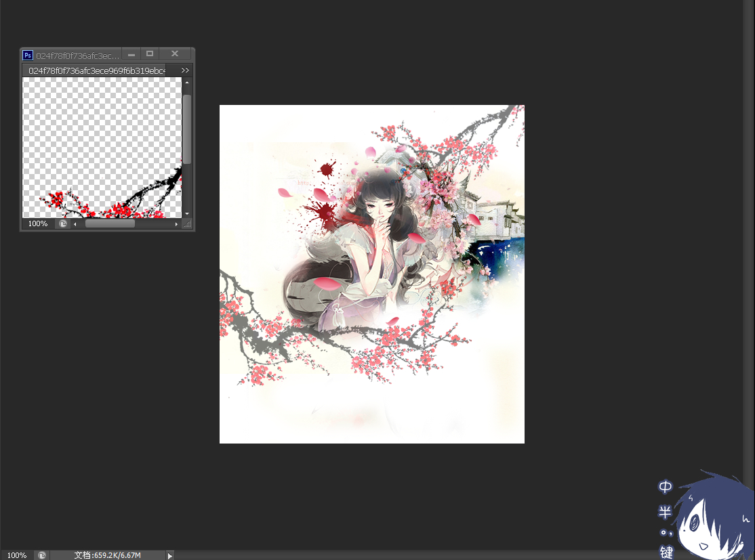
Task: Click the scroll down arrow in floating window
Action: (x=187, y=213)
